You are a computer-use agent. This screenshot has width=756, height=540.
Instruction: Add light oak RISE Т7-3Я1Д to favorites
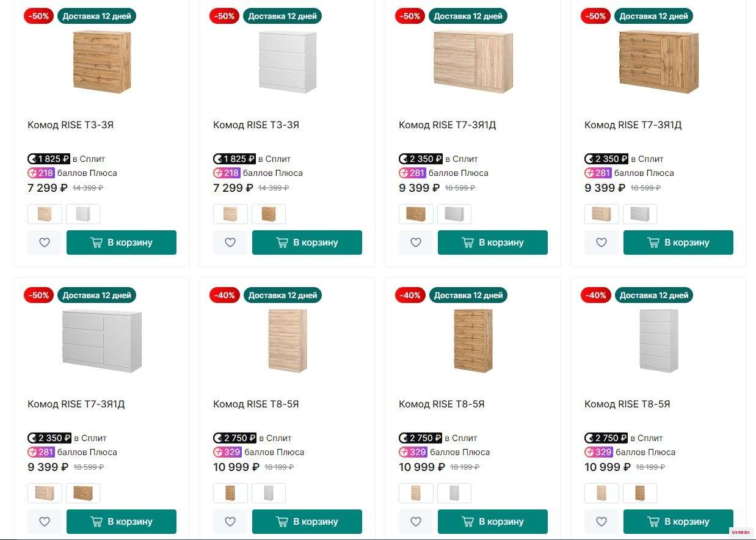[x=416, y=243]
